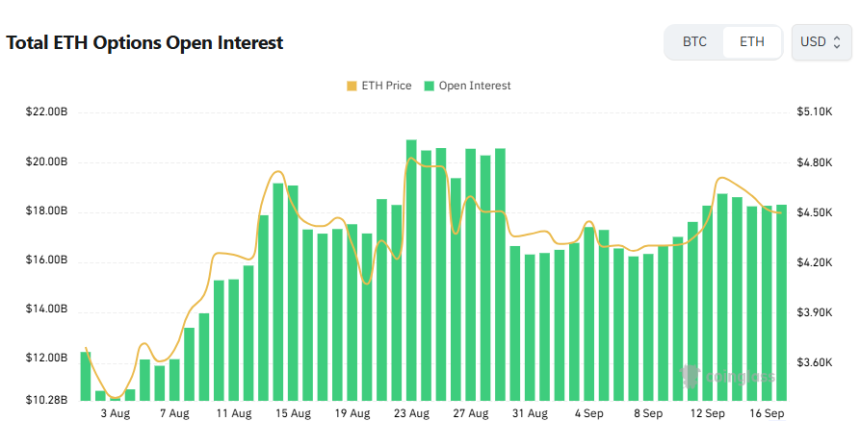This screenshot has width=860, height=421.
Task: Click the last green bar after 16 Sep
Action: coord(782,303)
